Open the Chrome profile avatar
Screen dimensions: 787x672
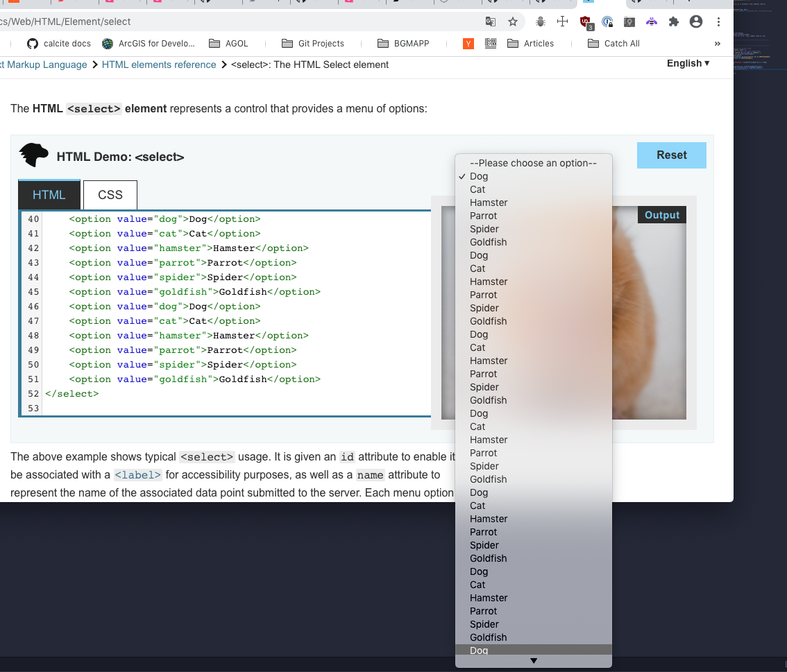click(696, 21)
